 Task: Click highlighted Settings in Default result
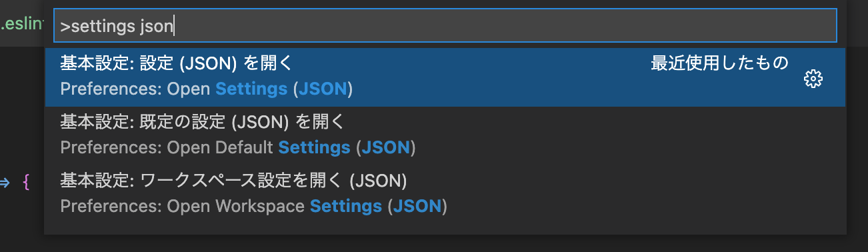tap(314, 147)
